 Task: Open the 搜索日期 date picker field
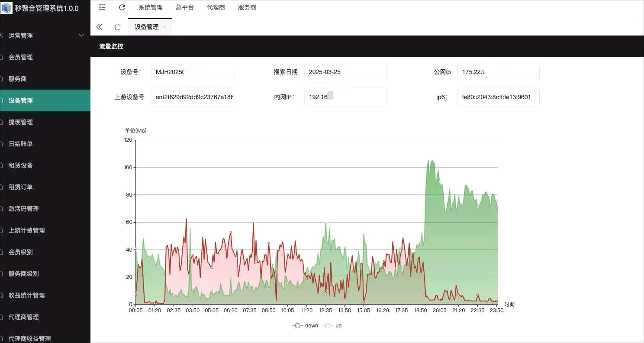345,72
